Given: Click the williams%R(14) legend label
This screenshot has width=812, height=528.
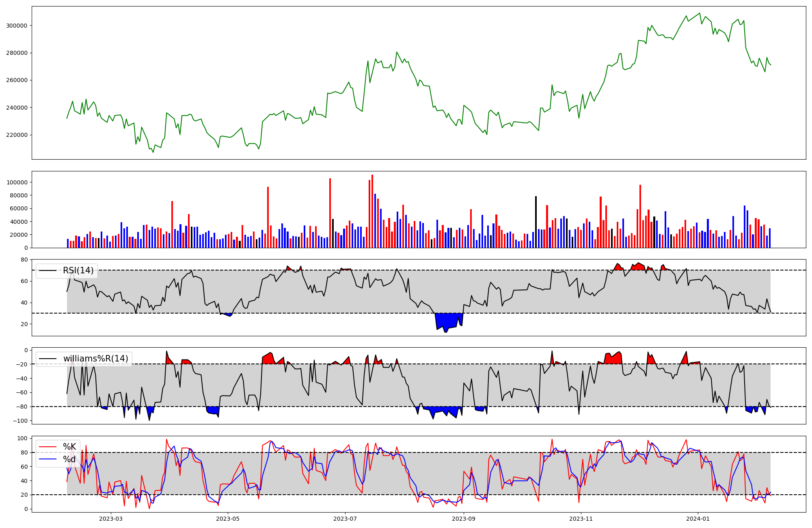Looking at the screenshot, I should (95, 359).
